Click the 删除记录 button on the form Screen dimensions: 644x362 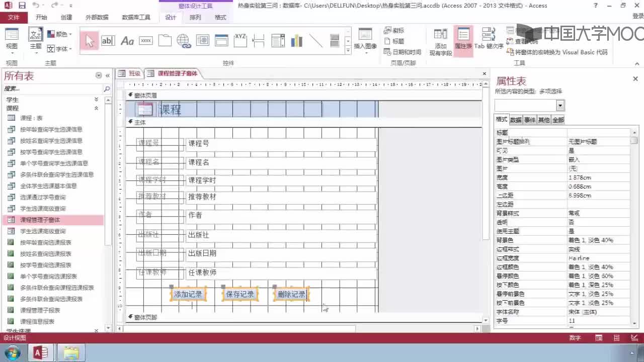pyautogui.click(x=292, y=294)
